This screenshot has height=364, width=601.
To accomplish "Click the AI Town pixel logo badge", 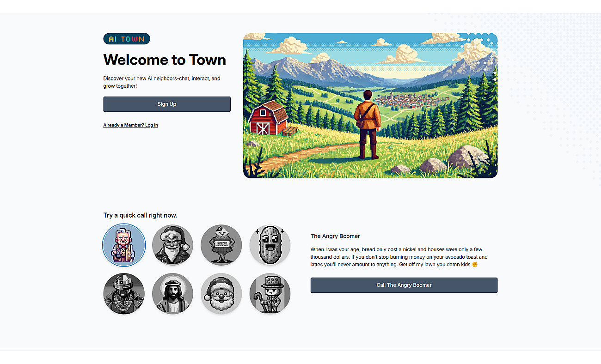I will pyautogui.click(x=127, y=39).
